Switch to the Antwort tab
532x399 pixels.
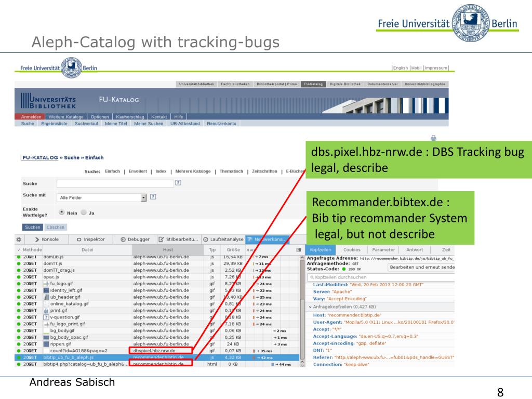[x=415, y=250]
